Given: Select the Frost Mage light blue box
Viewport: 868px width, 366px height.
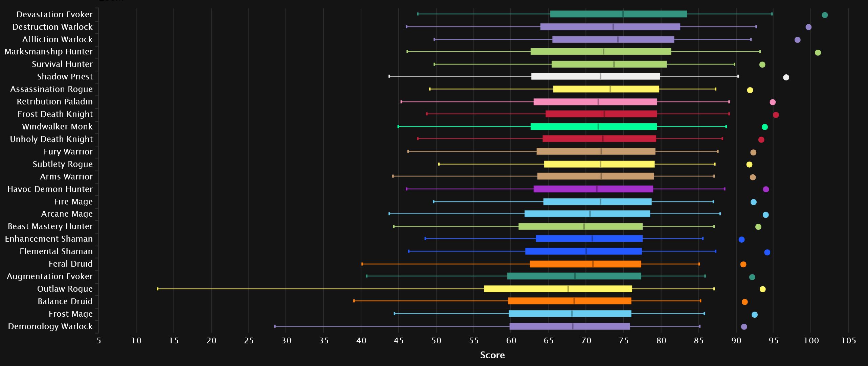Looking at the screenshot, I should coord(570,314).
